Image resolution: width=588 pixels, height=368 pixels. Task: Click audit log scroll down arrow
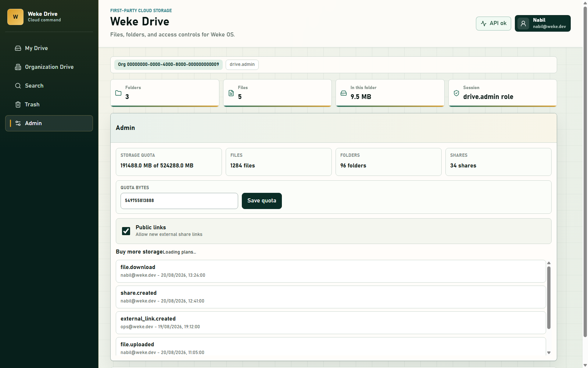(x=549, y=353)
